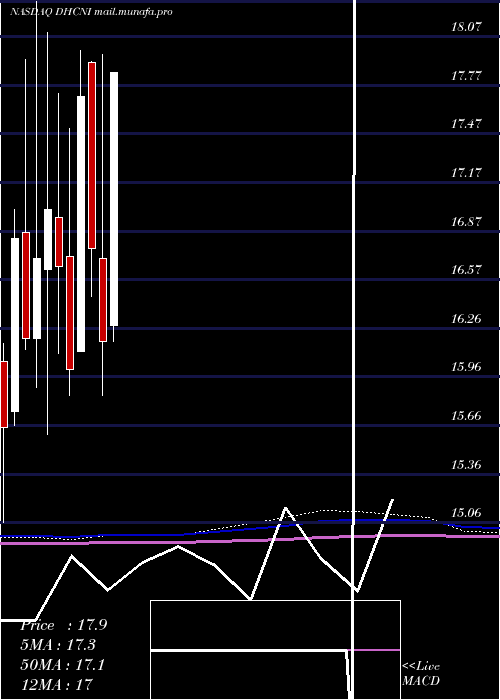Viewport: 500px width, 700px height.
Task: Click the <<Live MACD label
Action: [x=421, y=673]
